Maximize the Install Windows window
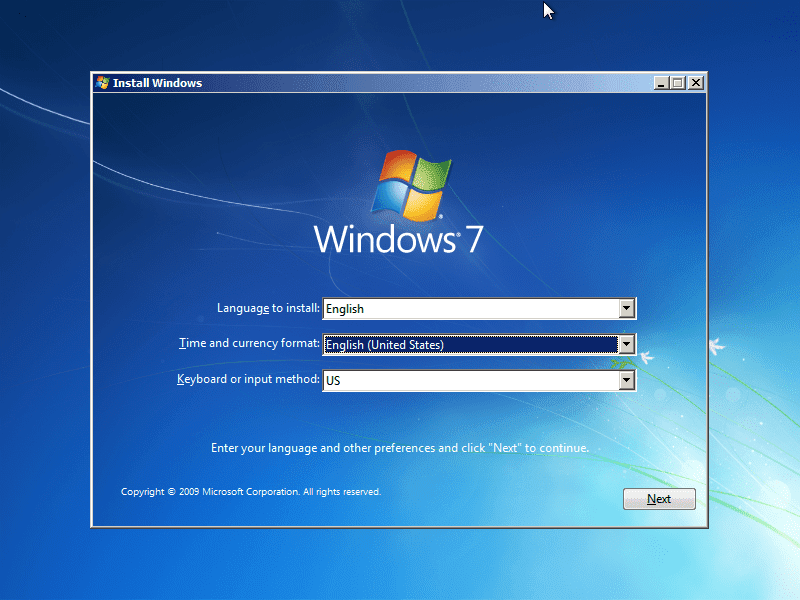This screenshot has width=800, height=600. 678,83
